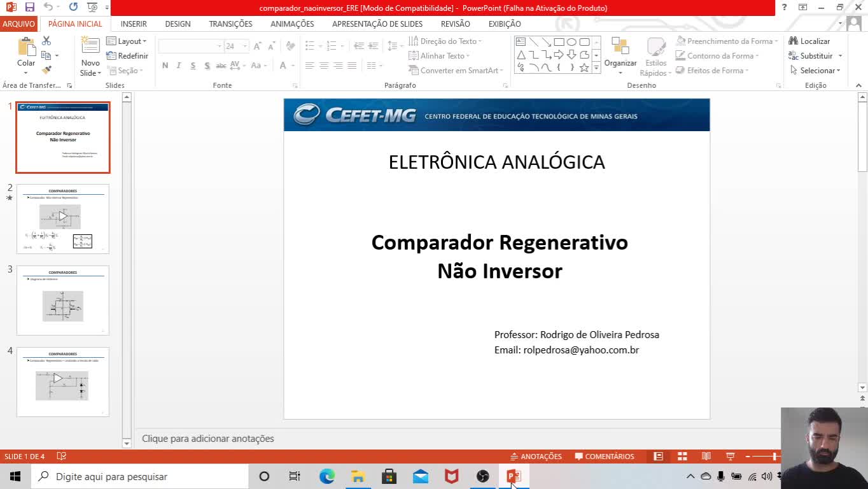Click the Cut scissors icon

click(x=46, y=41)
